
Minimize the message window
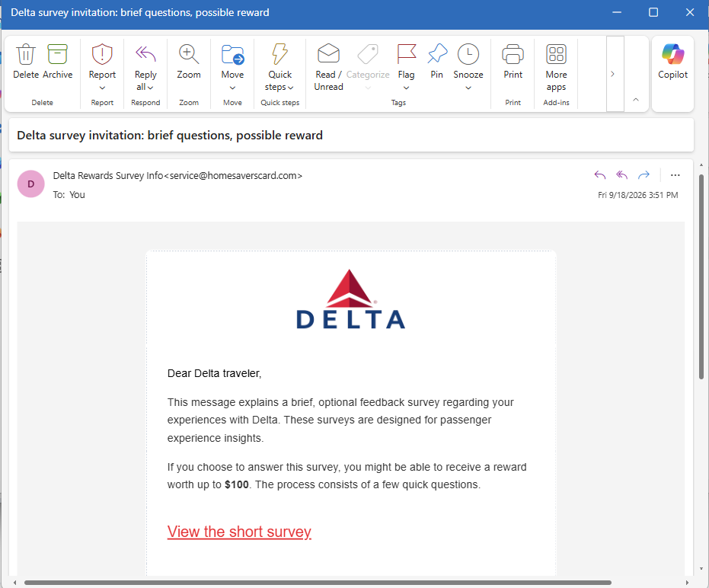(617, 12)
